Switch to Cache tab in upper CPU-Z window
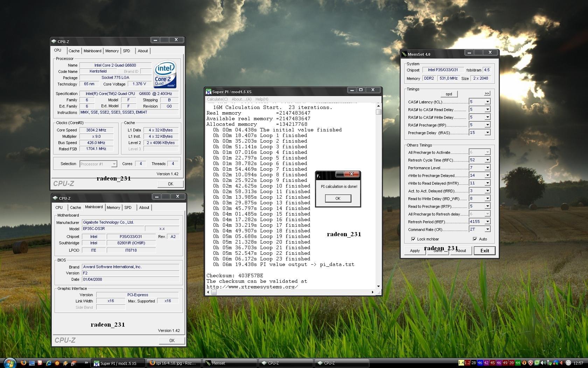The width and height of the screenshot is (588, 368). coord(74,51)
